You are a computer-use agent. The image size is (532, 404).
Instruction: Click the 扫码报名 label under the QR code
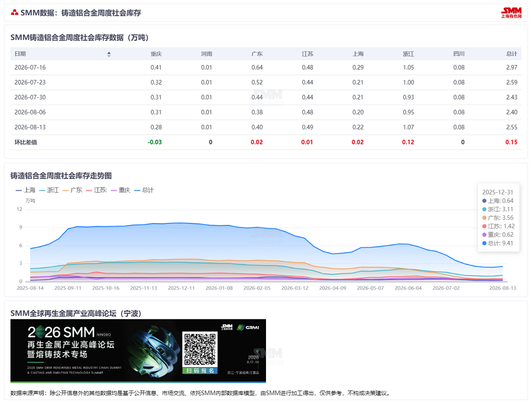click(200, 370)
